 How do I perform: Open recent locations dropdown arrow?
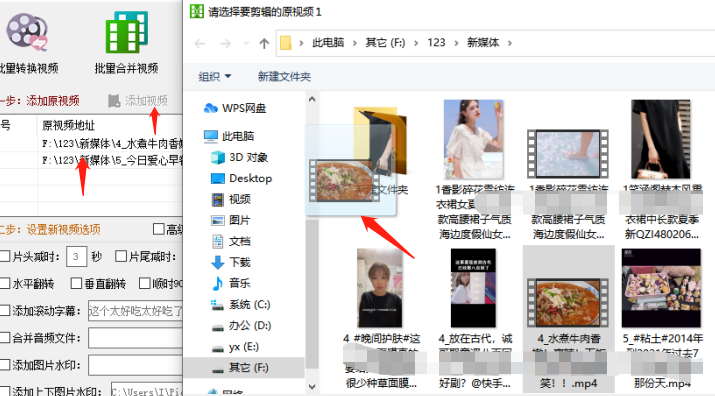(246, 43)
